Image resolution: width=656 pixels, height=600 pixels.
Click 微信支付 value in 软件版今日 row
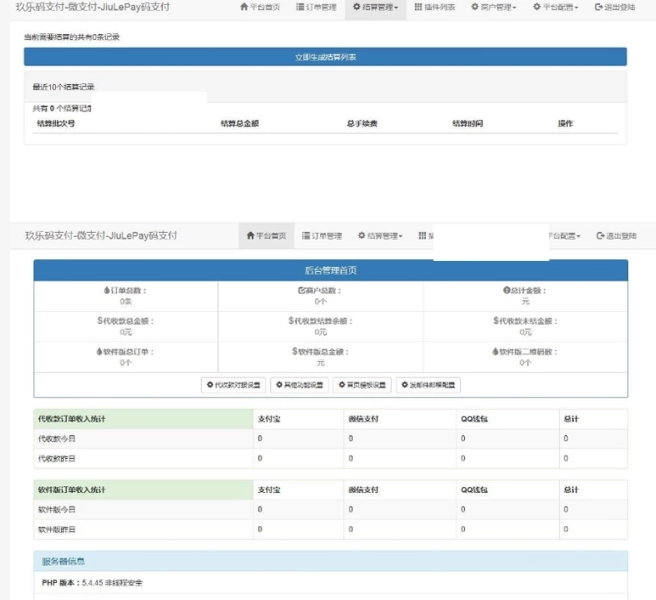[x=351, y=510]
